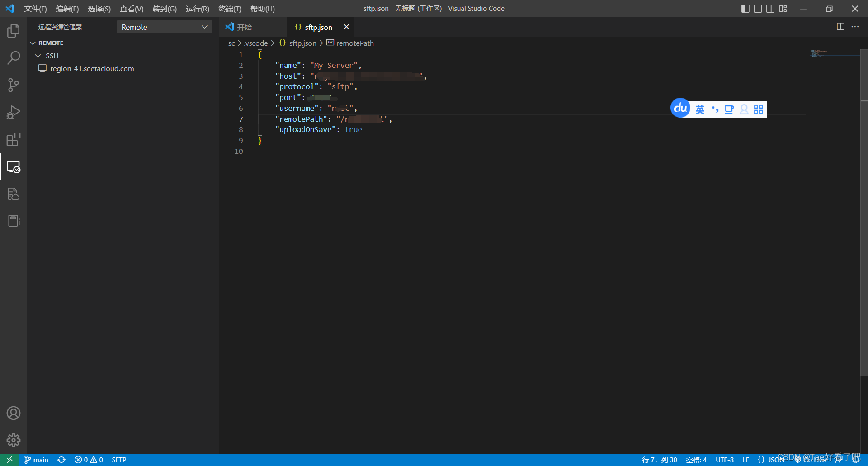The width and height of the screenshot is (868, 466).
Task: Click SFTP in the status bar
Action: (119, 460)
